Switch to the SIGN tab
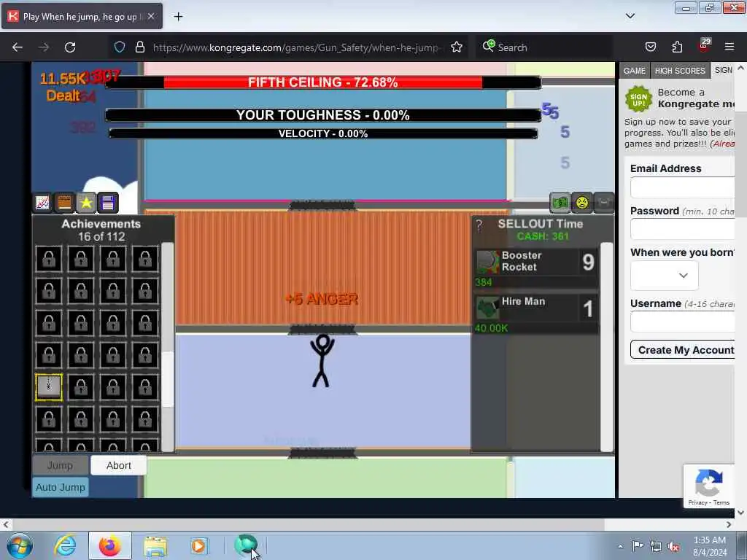Screen dimensions: 747x560 [x=723, y=70]
